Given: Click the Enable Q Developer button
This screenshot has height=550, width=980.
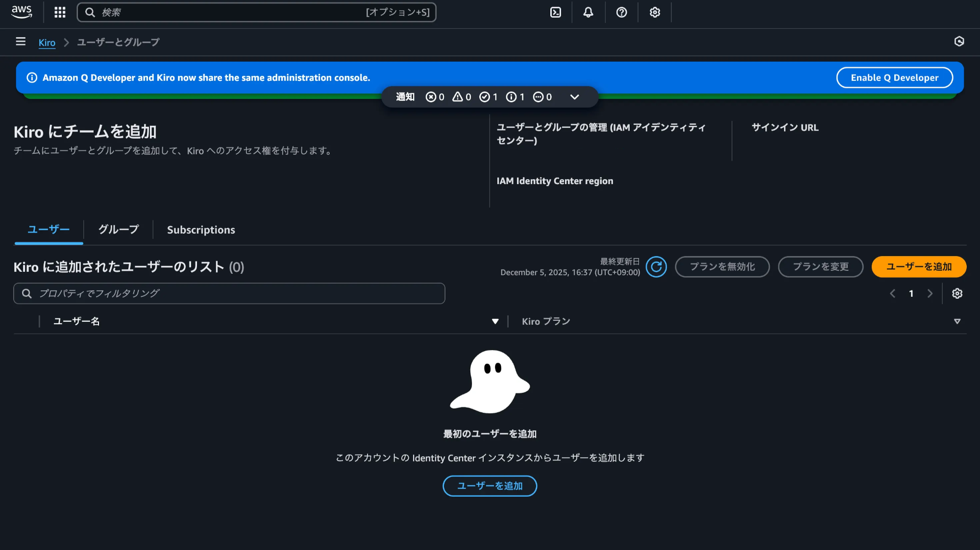Looking at the screenshot, I should (894, 77).
